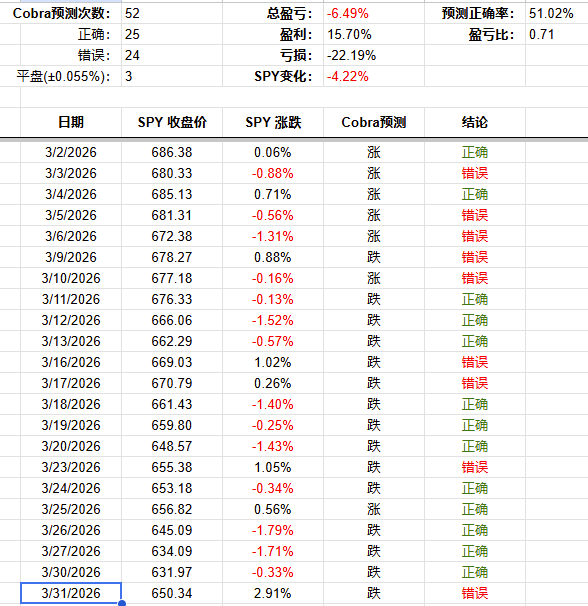Click the Cobra预测 column header
588x606 pixels.
(x=373, y=122)
